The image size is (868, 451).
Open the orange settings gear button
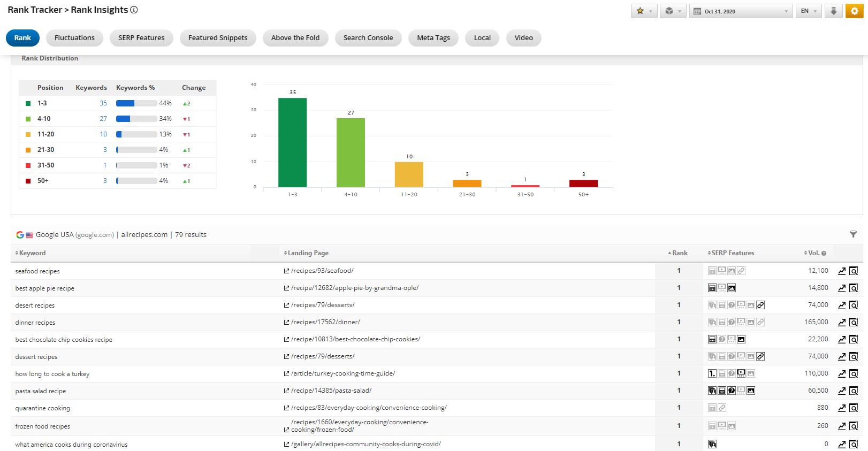point(854,11)
